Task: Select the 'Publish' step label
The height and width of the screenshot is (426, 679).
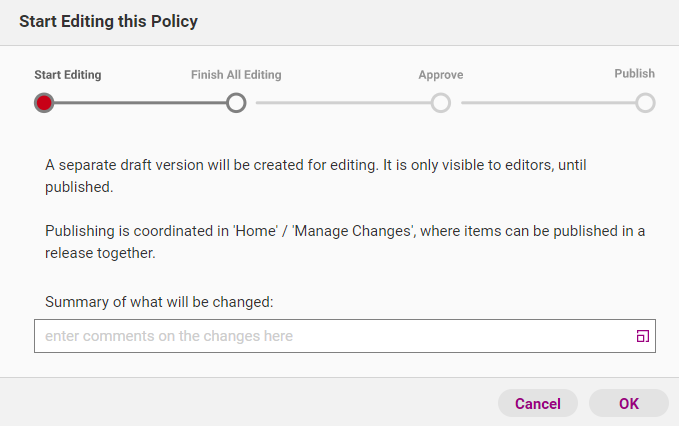Action: [634, 74]
